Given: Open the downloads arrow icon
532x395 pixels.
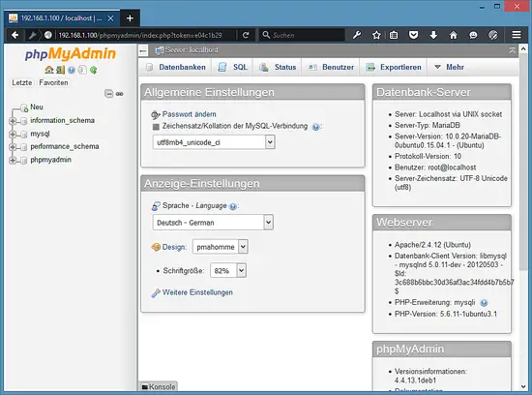Looking at the screenshot, I should click(433, 35).
